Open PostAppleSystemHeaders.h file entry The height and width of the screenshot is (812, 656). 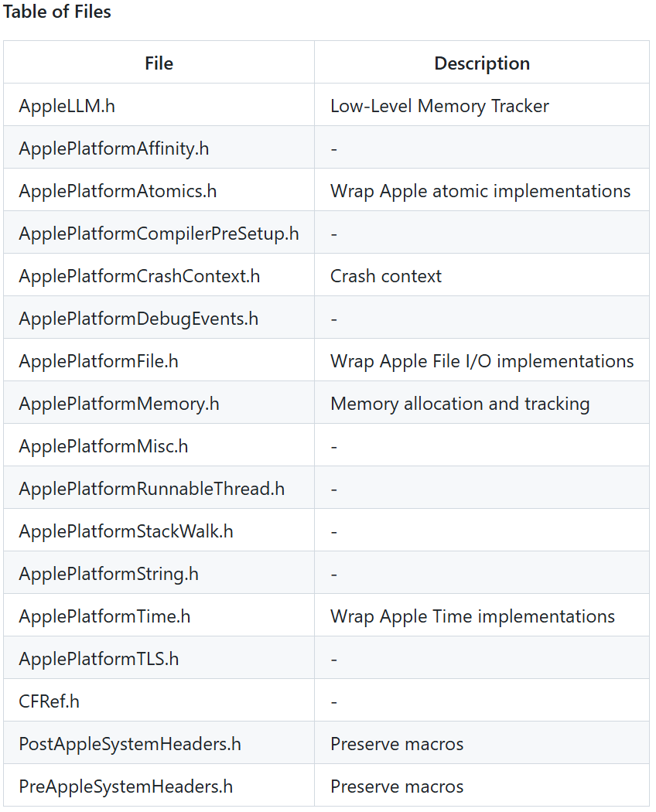130,744
